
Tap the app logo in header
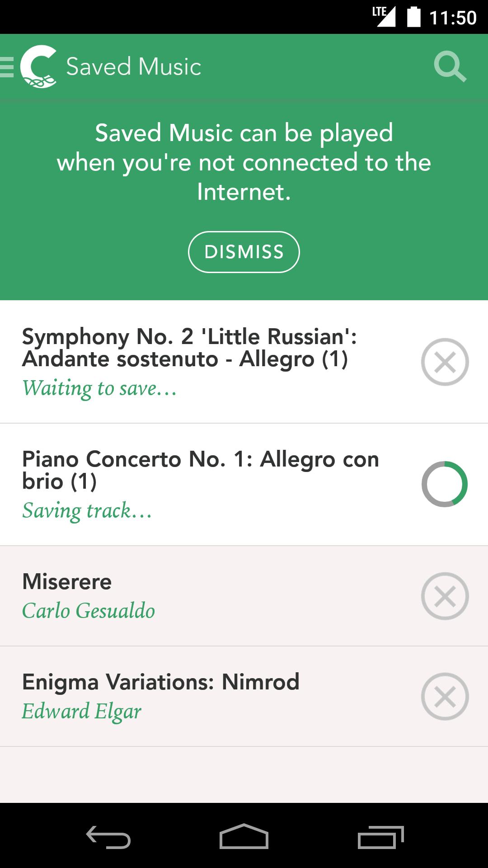(x=39, y=67)
